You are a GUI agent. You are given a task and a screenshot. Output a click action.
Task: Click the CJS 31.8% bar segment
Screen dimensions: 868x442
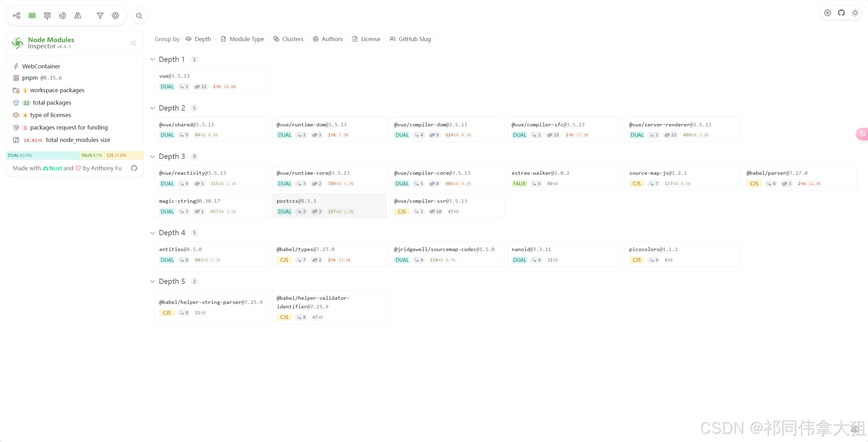[x=123, y=155]
